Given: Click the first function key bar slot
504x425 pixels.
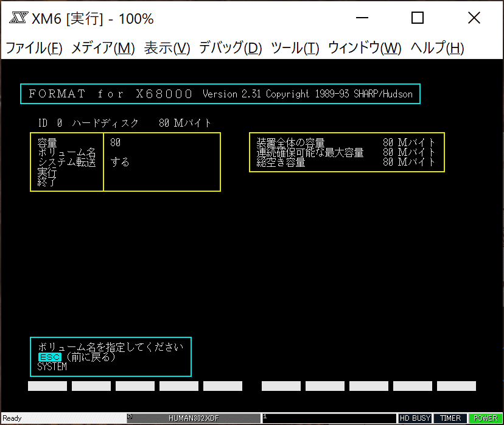Looking at the screenshot, I should (47, 386).
